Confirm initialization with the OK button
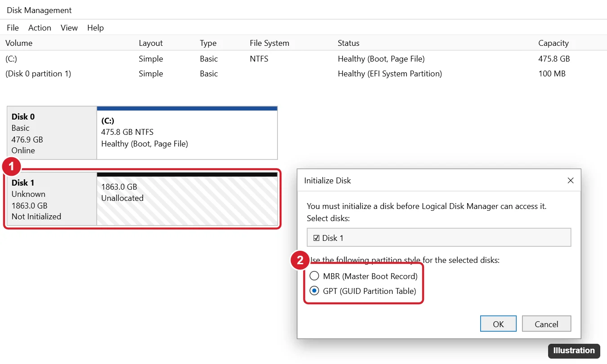This screenshot has height=364, width=607. click(498, 324)
